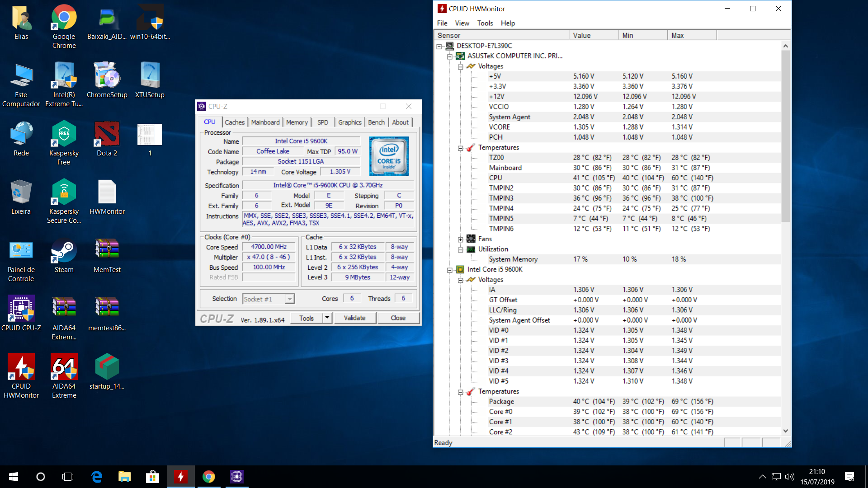868x488 pixels.
Task: Click the Max column header
Action: point(692,35)
